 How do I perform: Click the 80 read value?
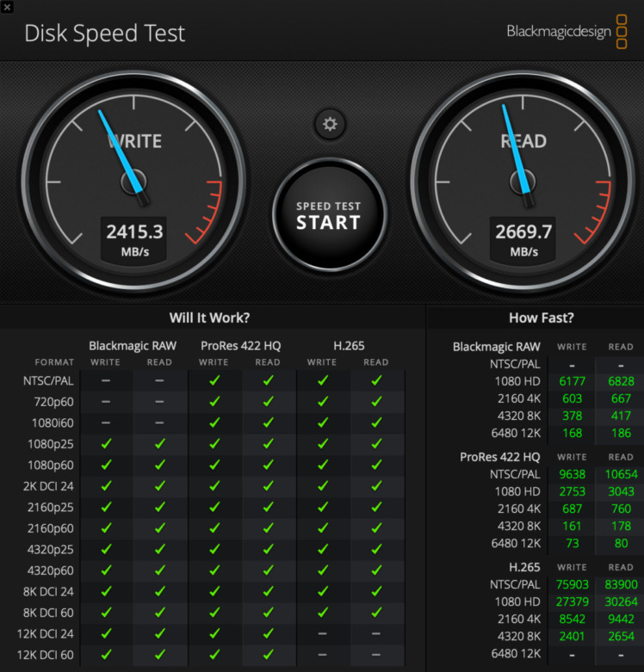pyautogui.click(x=621, y=543)
